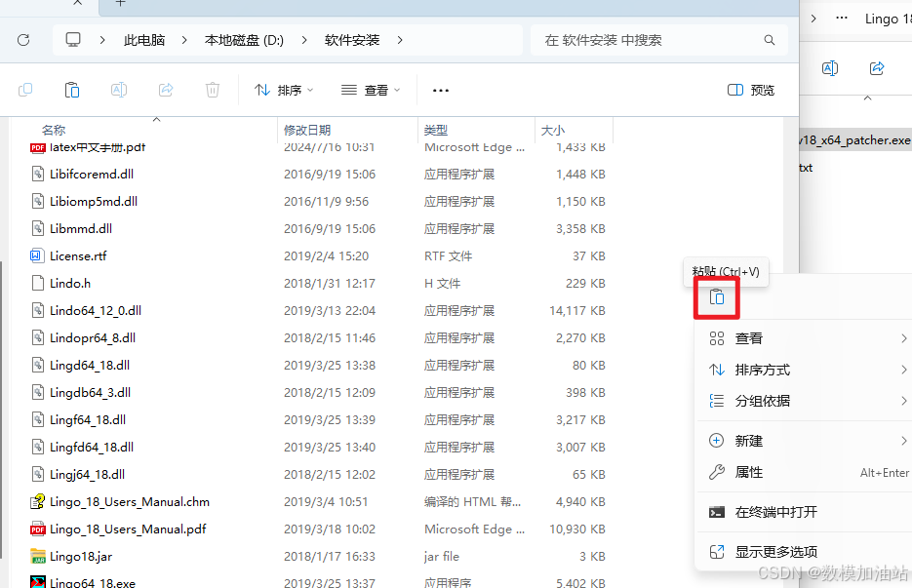Viewport: 912px width, 588px height.
Task: Click the License.rtf file icon
Action: pyautogui.click(x=38, y=255)
